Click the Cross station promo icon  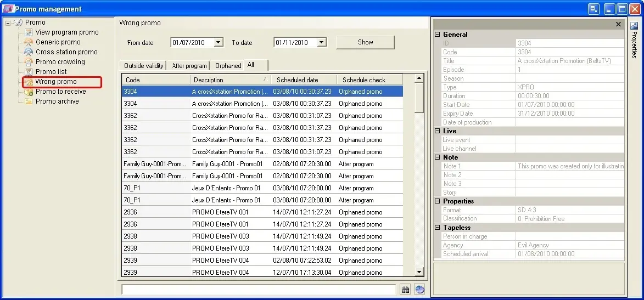tap(29, 52)
